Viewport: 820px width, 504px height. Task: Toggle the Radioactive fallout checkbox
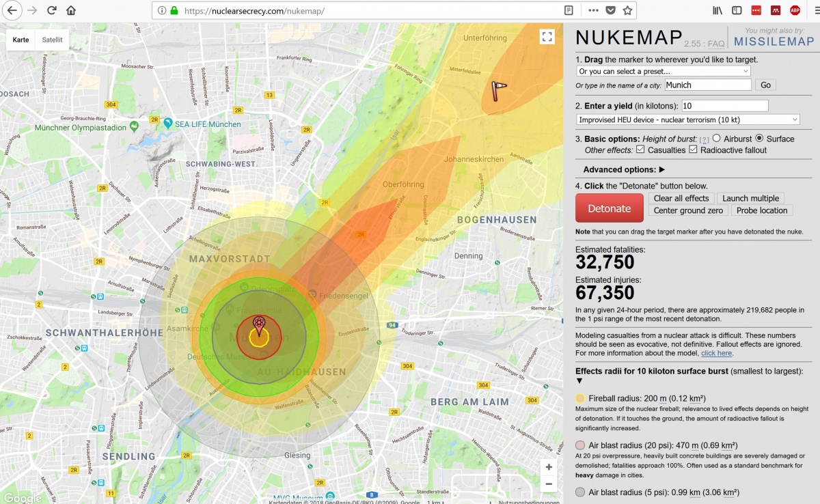pyautogui.click(x=694, y=150)
